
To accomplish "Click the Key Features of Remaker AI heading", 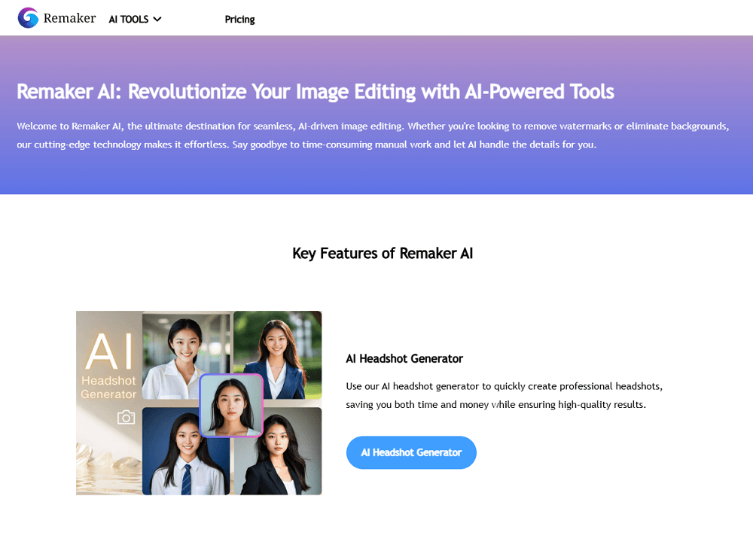I will (x=383, y=254).
